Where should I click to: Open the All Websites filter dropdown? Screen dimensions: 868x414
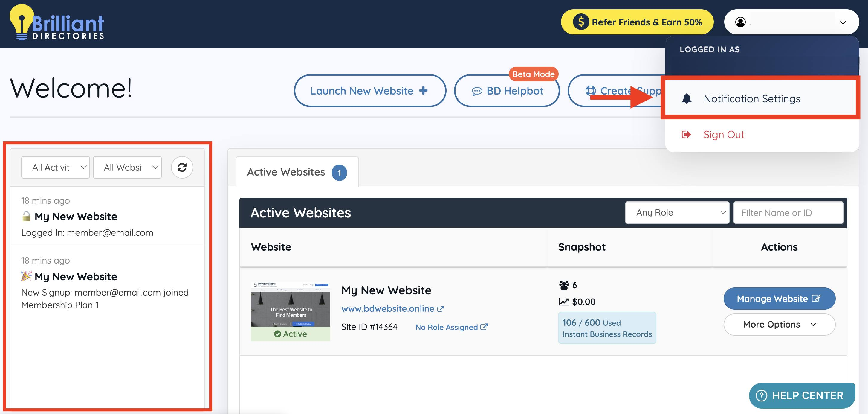pos(127,167)
